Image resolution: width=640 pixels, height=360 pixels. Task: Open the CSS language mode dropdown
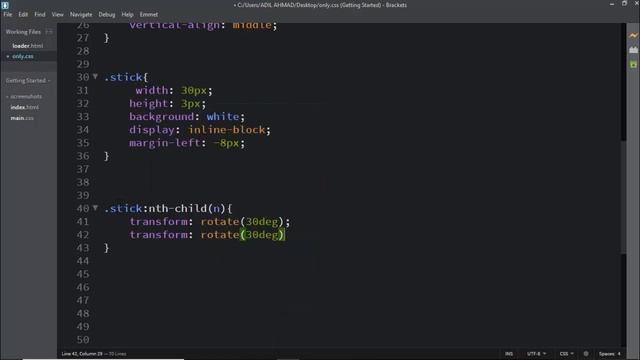click(x=567, y=354)
